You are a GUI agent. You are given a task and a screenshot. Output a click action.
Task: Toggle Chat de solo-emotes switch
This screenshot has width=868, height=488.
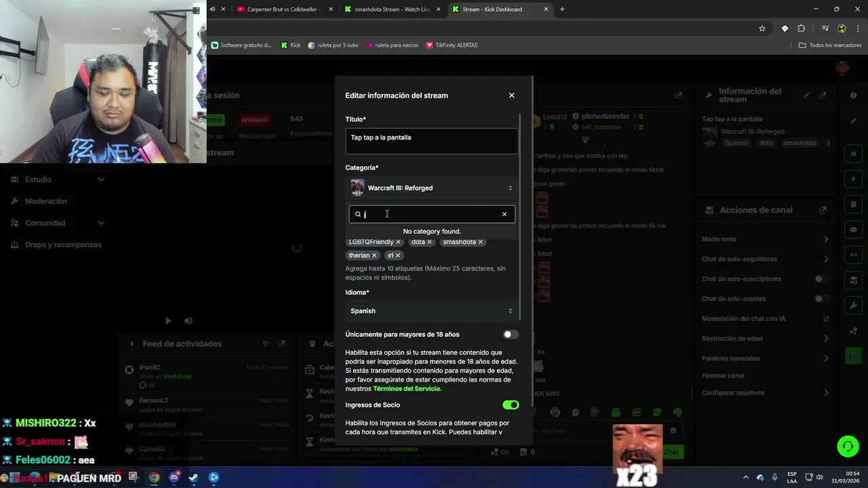(821, 299)
